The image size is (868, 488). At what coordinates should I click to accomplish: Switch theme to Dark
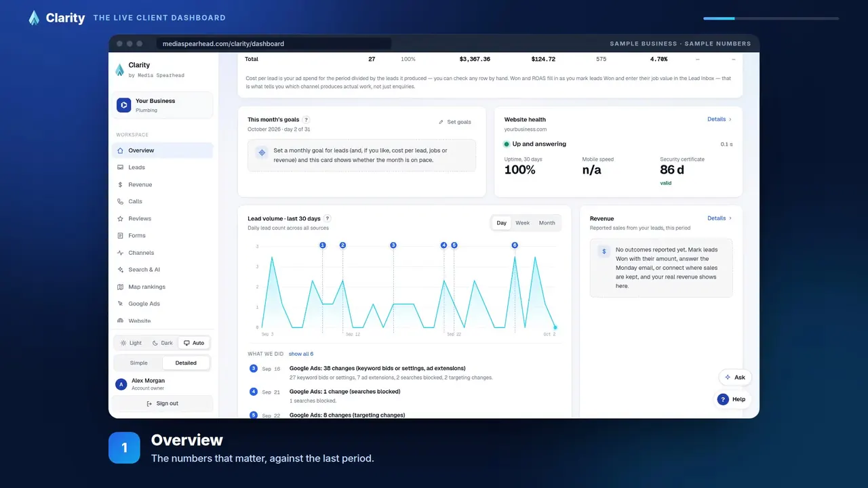(162, 343)
